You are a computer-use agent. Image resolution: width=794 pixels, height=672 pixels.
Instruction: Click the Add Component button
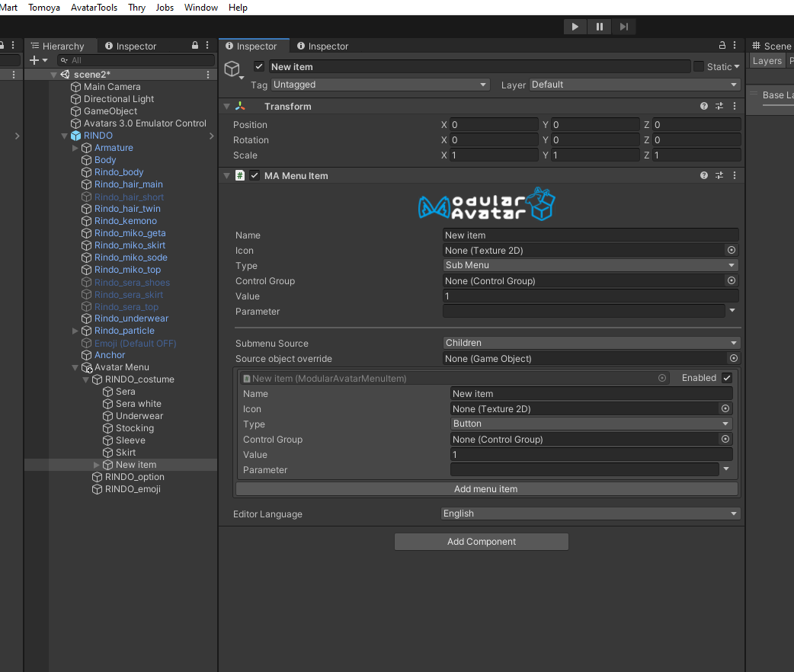482,542
